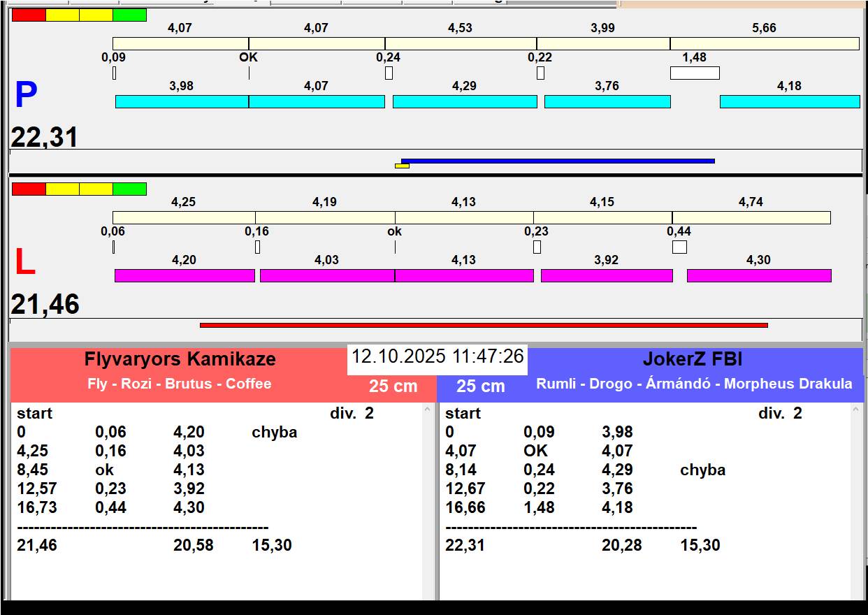The image size is (868, 615).
Task: Click the 4,19 segment in lane L
Action: (325, 217)
